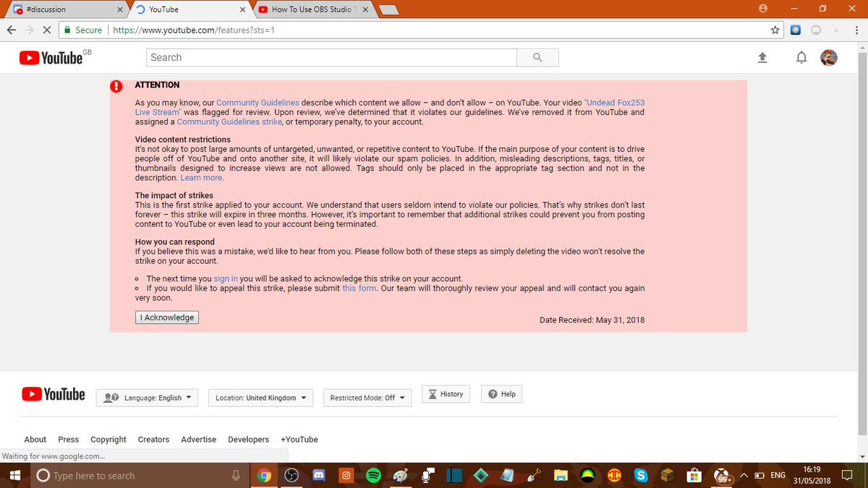868x488 pixels.
Task: Click the History button
Action: (x=446, y=394)
